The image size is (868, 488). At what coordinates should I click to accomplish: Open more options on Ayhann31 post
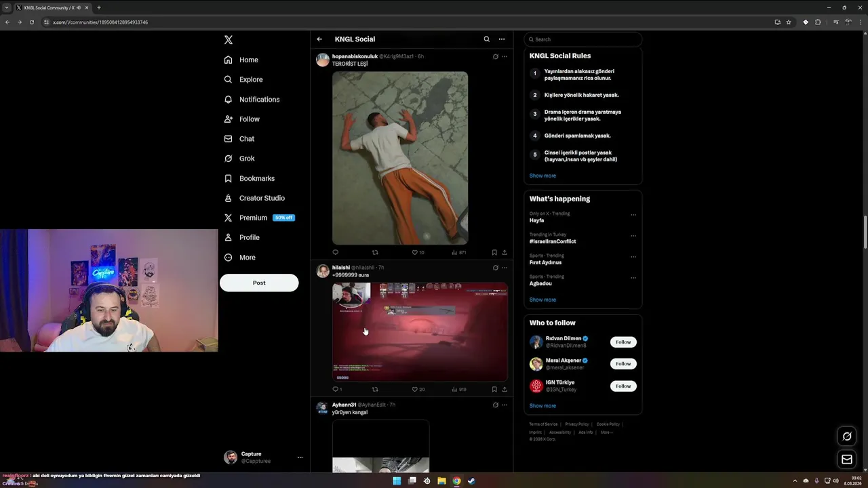[505, 405]
